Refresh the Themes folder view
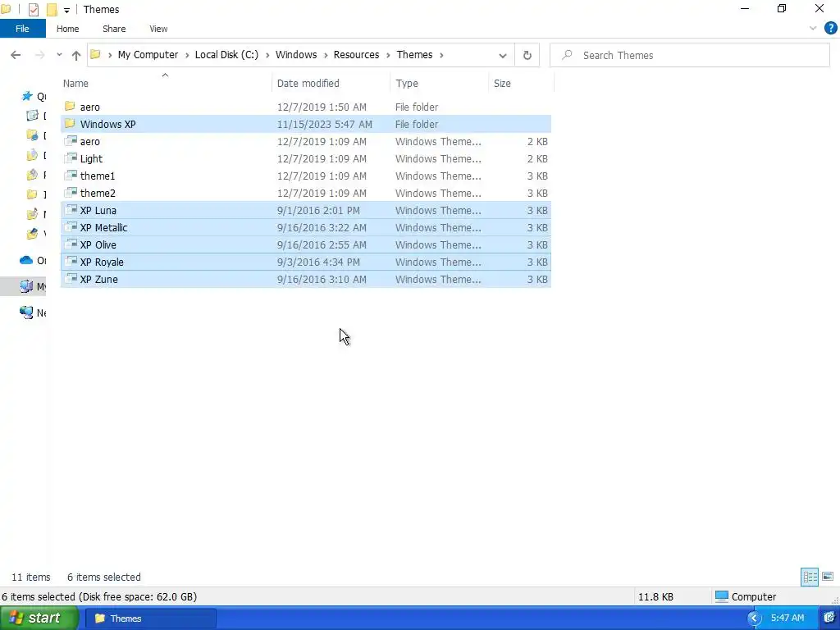This screenshot has height=630, width=840. point(527,55)
